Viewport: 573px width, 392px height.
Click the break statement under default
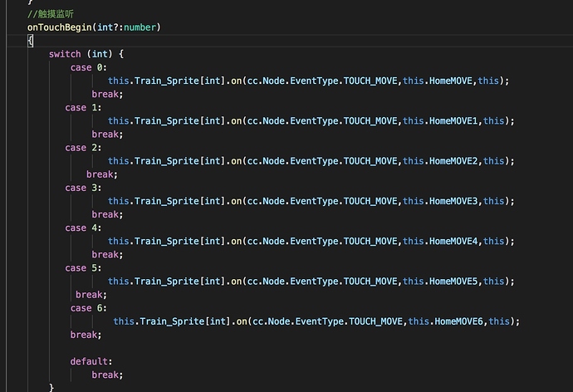pos(106,375)
